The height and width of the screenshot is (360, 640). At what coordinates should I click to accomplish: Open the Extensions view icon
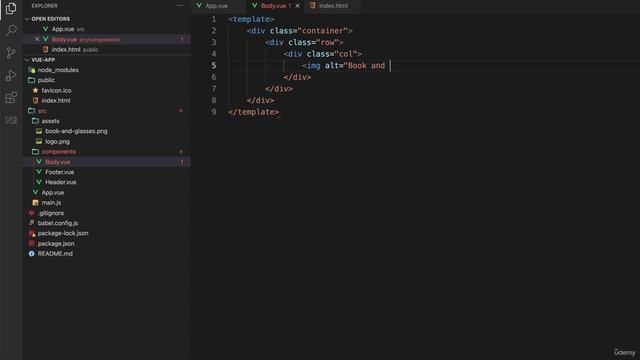coord(11,98)
